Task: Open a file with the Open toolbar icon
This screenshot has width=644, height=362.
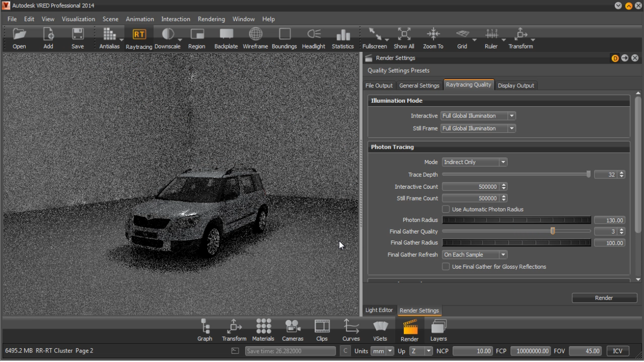Action: pyautogui.click(x=19, y=38)
